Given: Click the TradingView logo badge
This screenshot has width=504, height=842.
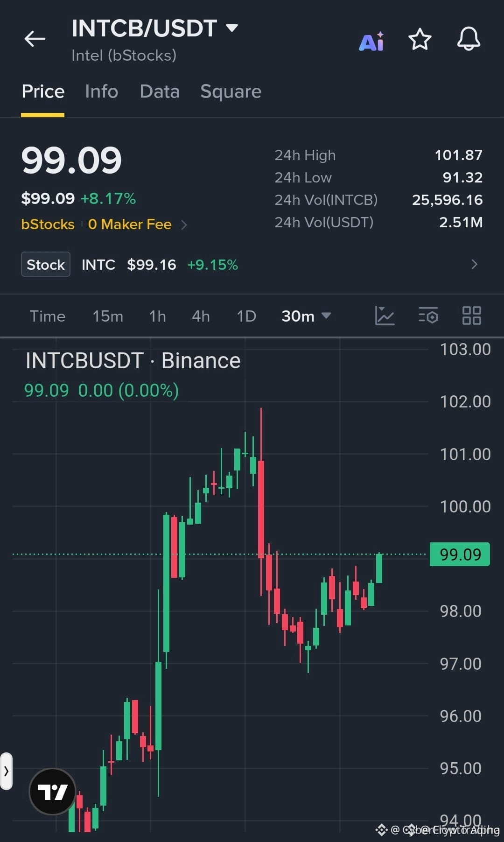Looking at the screenshot, I should click(x=52, y=792).
